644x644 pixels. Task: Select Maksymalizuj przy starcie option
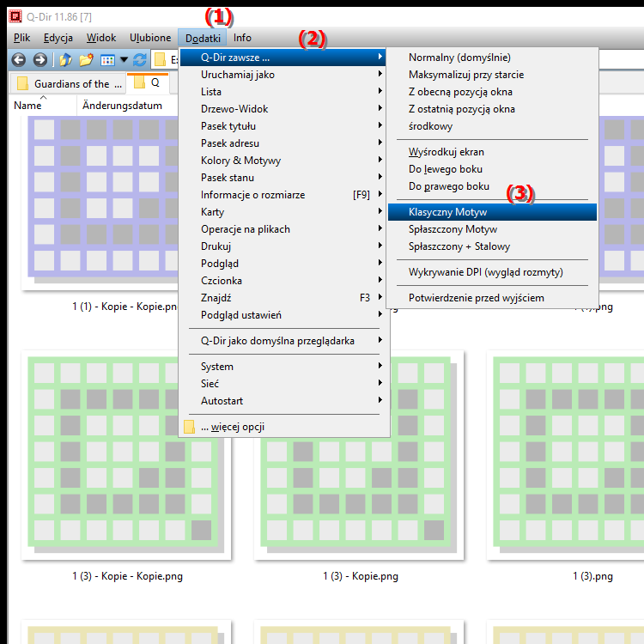[492, 75]
